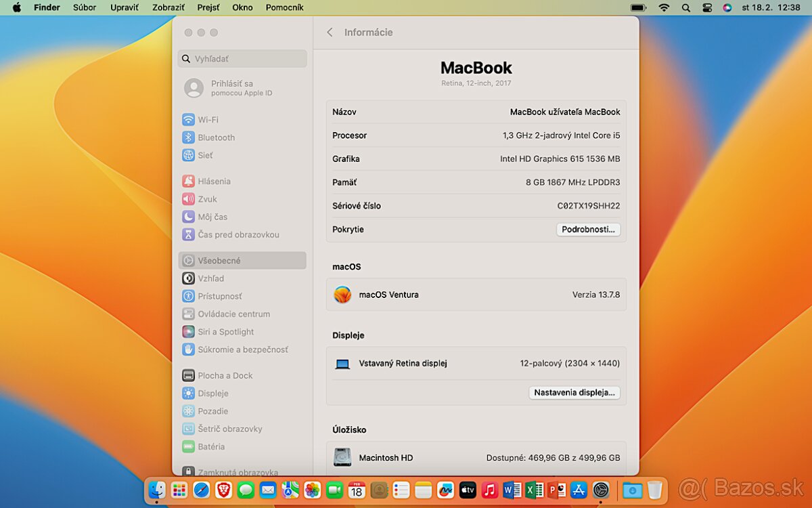This screenshot has width=812, height=508.
Task: Open Siri a Spotlight settings
Action: [225, 331]
